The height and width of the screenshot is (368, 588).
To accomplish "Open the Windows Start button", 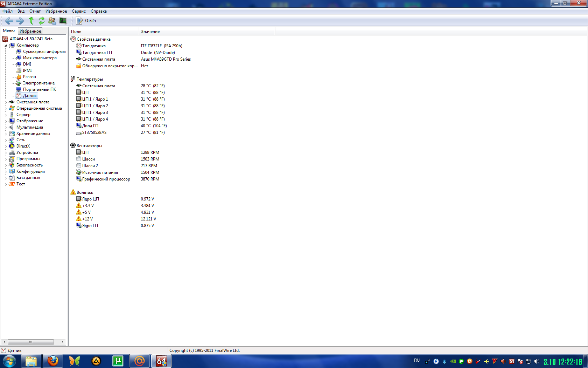I will click(9, 361).
